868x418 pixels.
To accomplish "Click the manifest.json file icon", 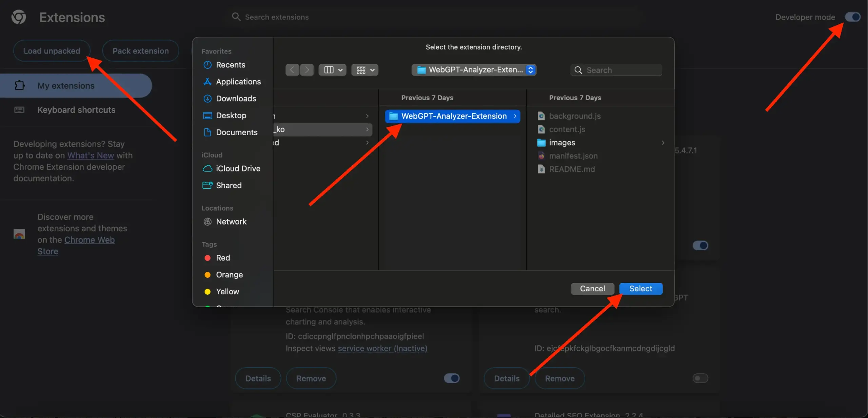I will (541, 156).
